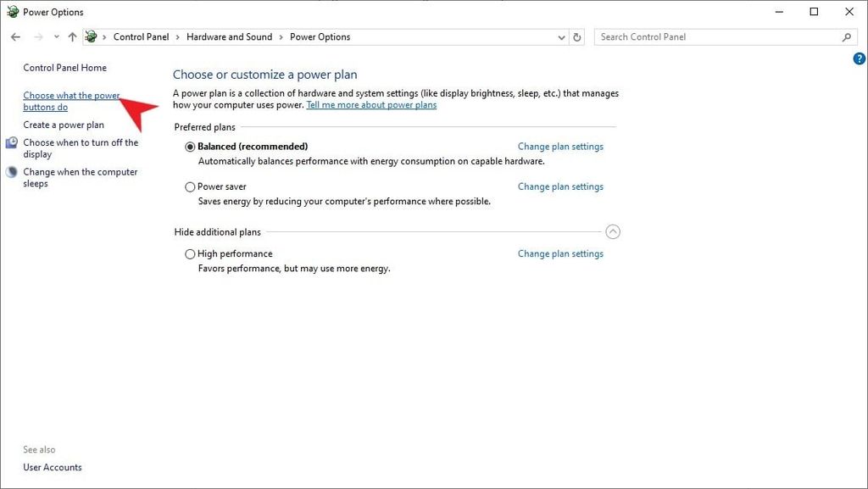This screenshot has height=489, width=868.
Task: Click the Refresh button beside address bar
Action: 577,37
